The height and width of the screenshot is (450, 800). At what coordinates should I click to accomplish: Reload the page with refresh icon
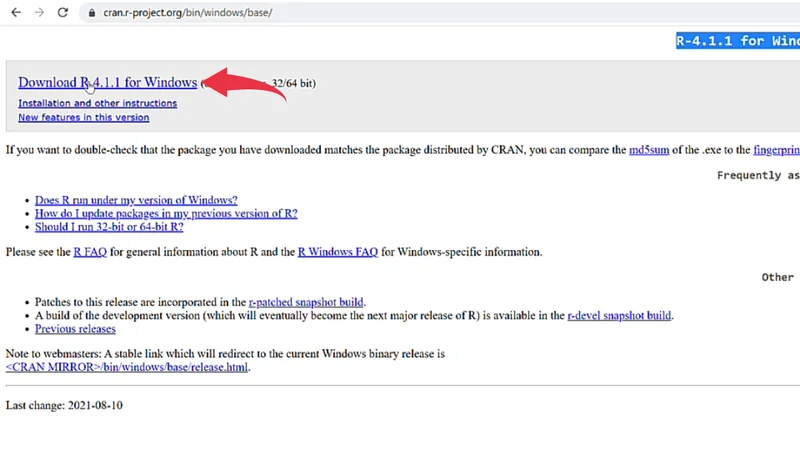[63, 13]
